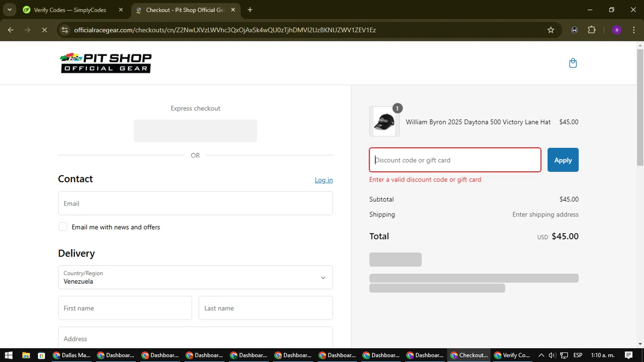The height and width of the screenshot is (362, 644).
Task: Focus the First name field
Action: 125,308
